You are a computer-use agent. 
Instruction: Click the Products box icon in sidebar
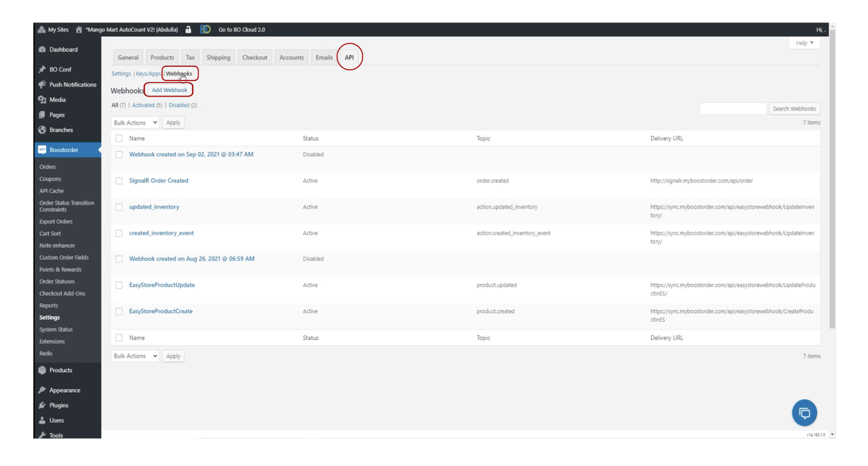click(x=42, y=370)
